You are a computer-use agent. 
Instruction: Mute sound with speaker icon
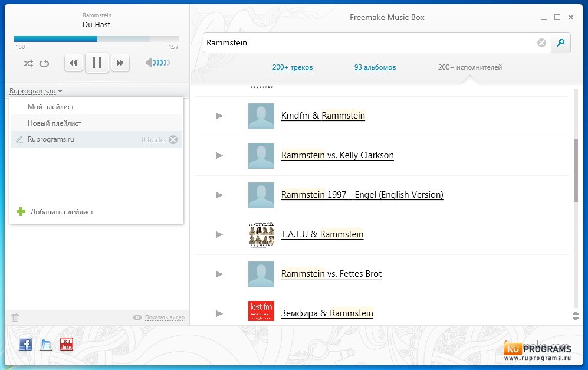(x=149, y=63)
